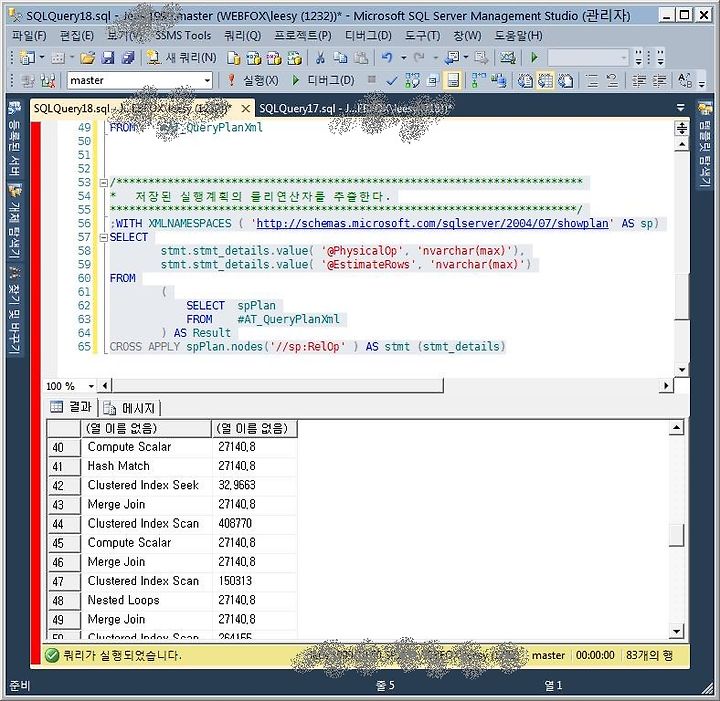
Task: Comment out selected lines icon
Action: click(x=592, y=81)
